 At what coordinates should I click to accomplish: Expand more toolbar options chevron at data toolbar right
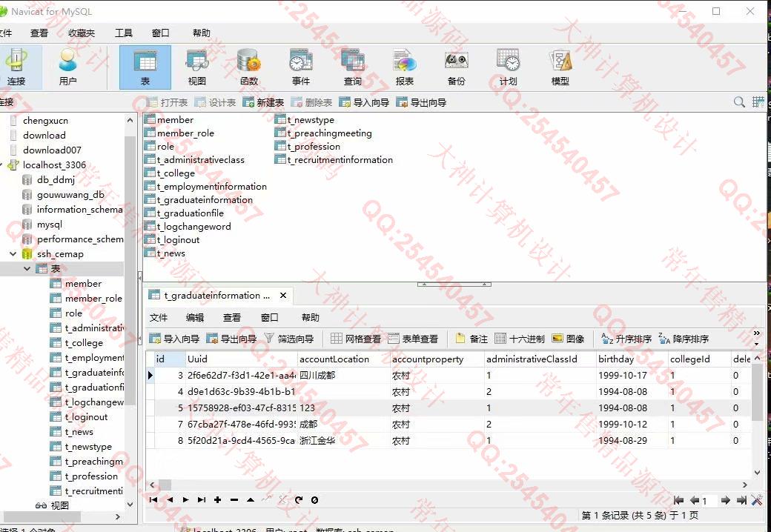click(757, 333)
